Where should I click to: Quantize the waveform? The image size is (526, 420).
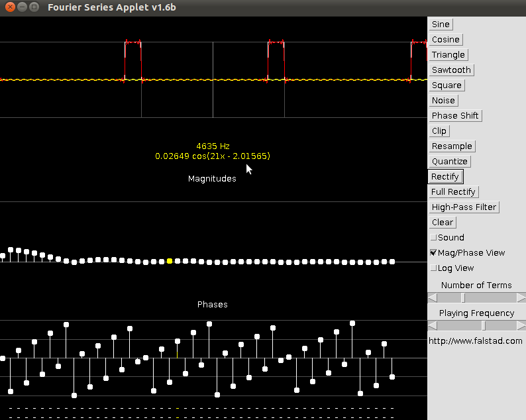click(450, 162)
